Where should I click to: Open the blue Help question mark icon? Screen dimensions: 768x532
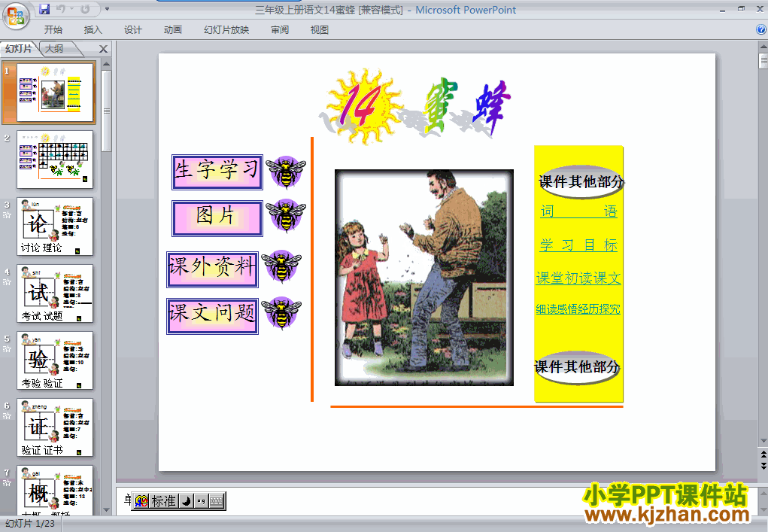[761, 29]
